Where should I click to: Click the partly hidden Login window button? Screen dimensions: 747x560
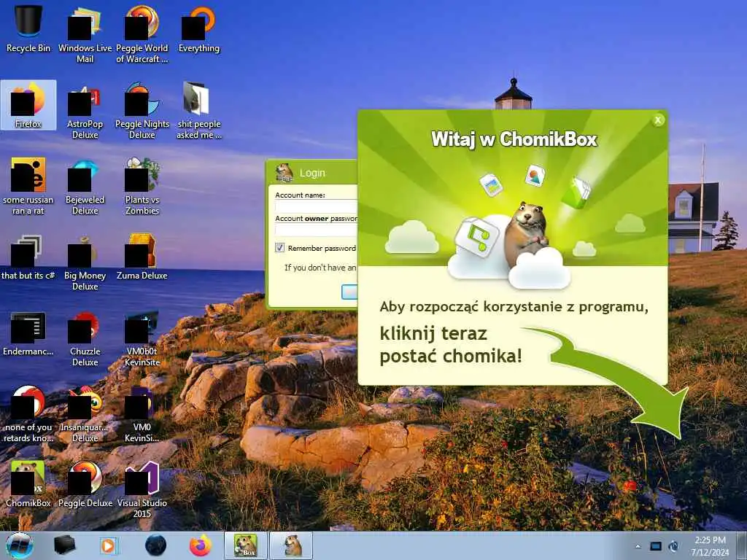point(349,292)
